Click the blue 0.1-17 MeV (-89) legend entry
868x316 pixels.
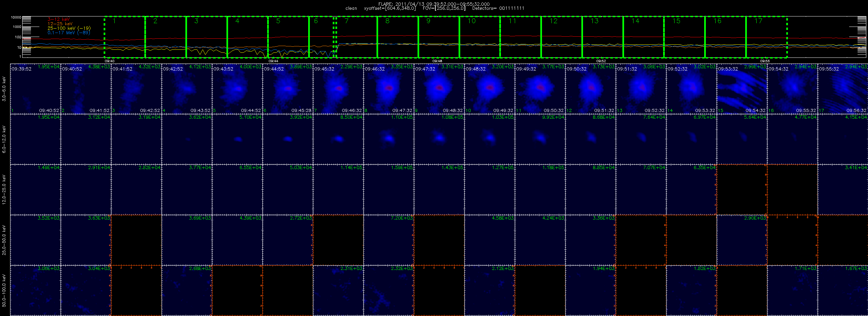69,33
